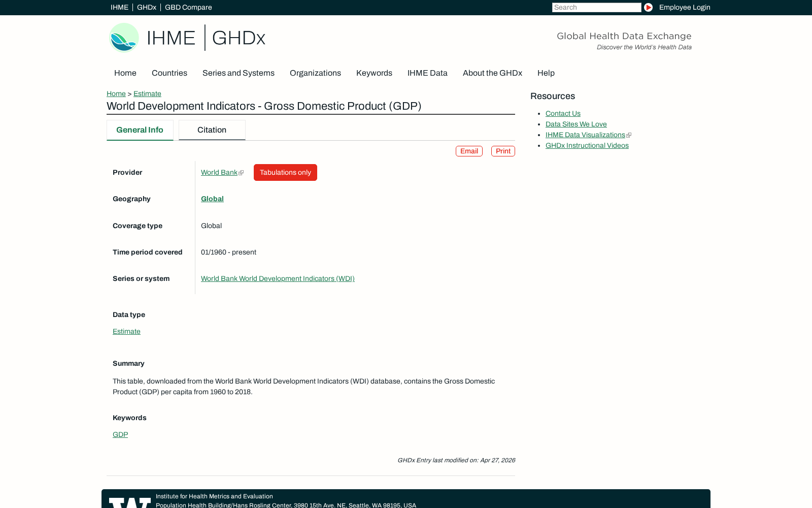Click Estimate breadcrumb link
This screenshot has height=508, width=812.
tap(147, 93)
